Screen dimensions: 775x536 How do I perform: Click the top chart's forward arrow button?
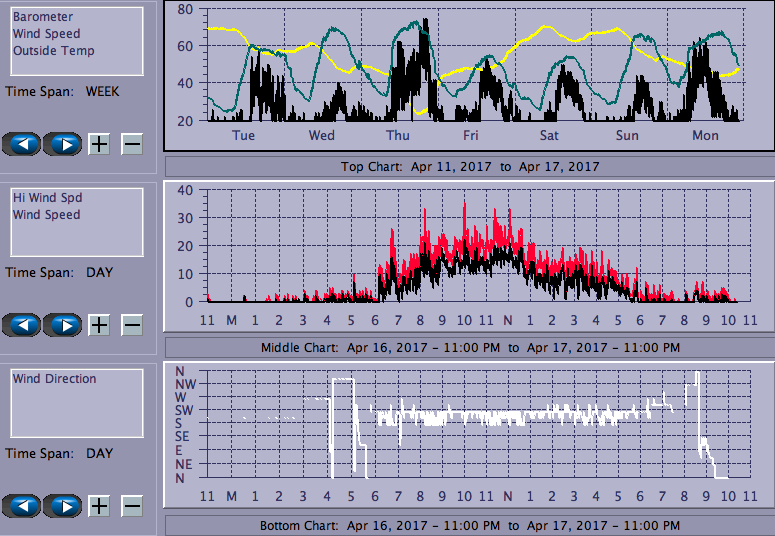(x=64, y=144)
